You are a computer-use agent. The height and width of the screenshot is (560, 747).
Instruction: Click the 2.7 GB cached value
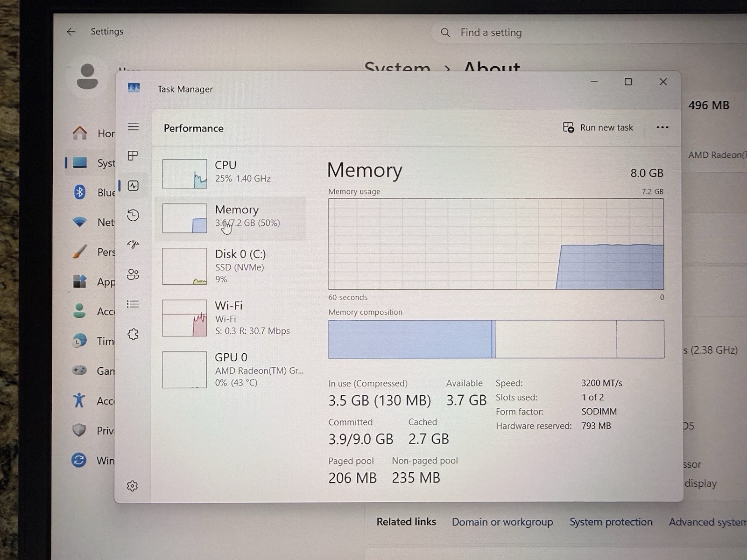coord(429,439)
